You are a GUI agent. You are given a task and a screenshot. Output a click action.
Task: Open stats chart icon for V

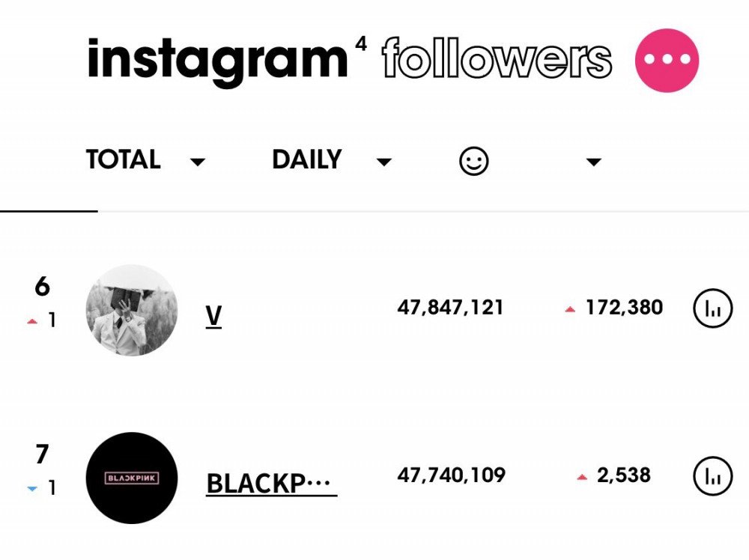712,308
